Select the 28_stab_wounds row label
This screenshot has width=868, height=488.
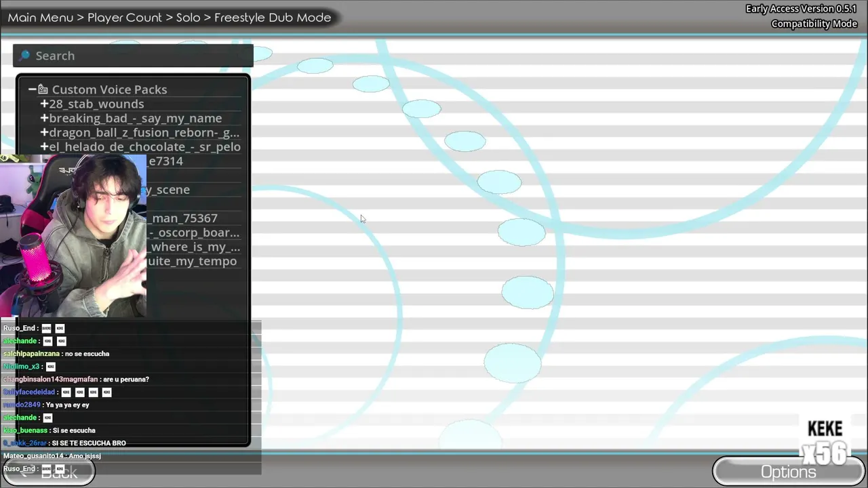click(x=96, y=104)
